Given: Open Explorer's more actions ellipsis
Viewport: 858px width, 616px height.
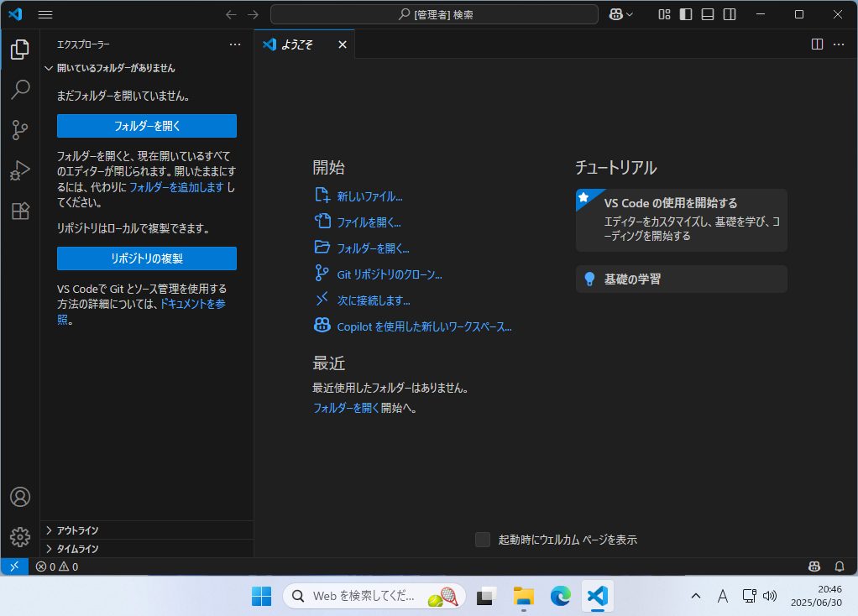Looking at the screenshot, I should click(235, 44).
